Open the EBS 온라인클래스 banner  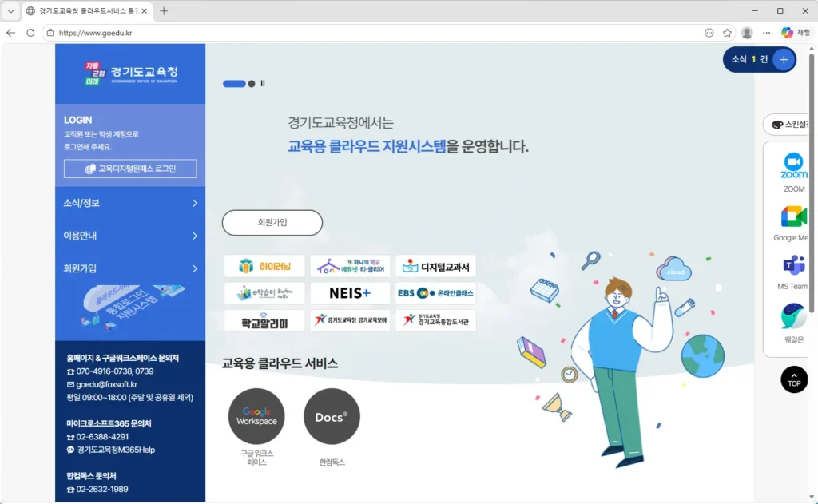(435, 293)
